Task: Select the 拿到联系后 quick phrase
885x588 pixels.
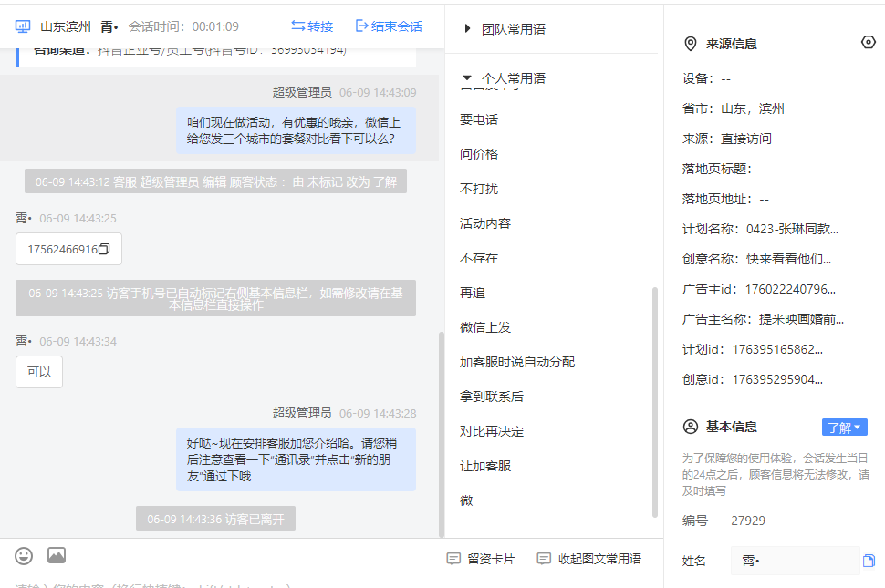Action: pos(491,397)
